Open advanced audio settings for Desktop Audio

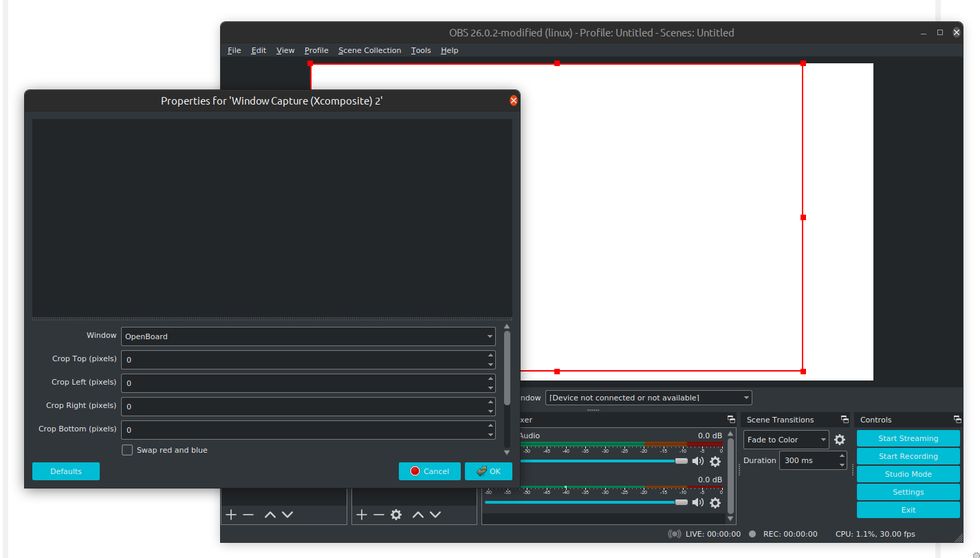(x=715, y=462)
